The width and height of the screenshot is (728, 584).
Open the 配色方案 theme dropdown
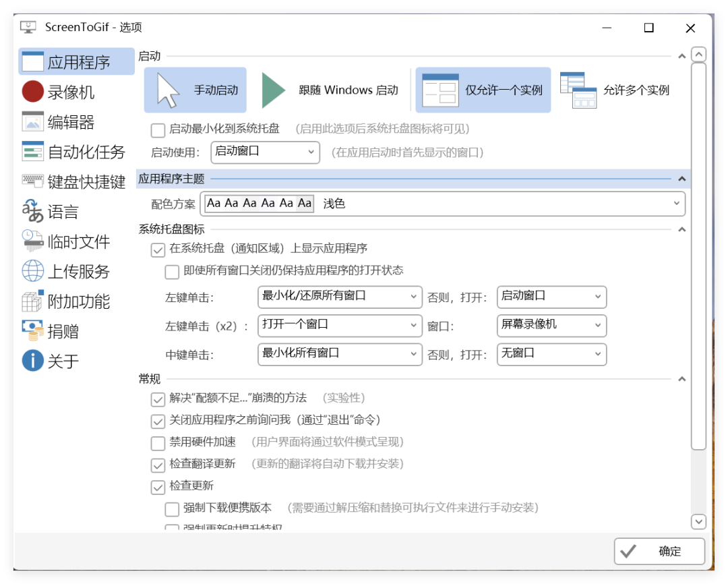442,204
